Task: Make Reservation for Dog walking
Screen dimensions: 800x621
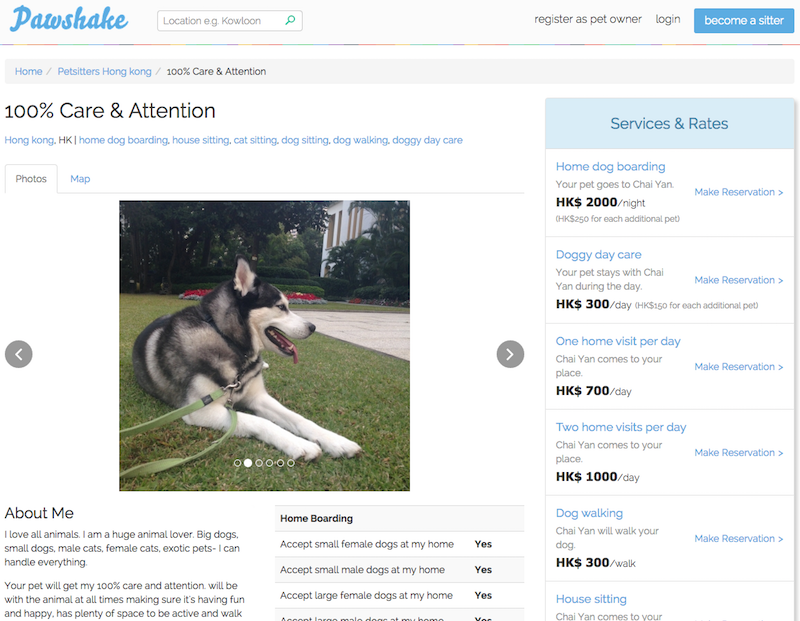Action: pos(738,538)
